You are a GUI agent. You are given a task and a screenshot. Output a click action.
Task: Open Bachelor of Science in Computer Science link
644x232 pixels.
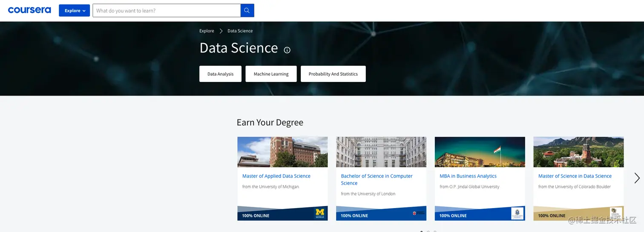click(x=377, y=180)
